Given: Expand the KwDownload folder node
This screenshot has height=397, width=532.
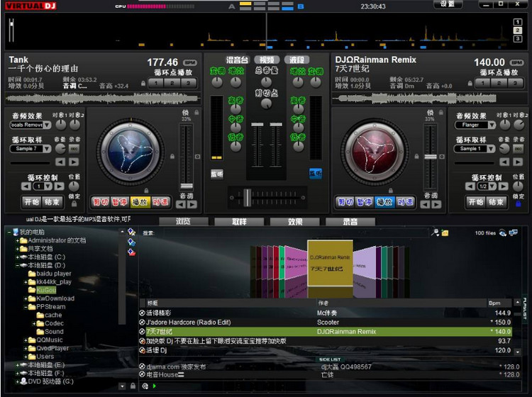Looking at the screenshot, I should point(26,298).
